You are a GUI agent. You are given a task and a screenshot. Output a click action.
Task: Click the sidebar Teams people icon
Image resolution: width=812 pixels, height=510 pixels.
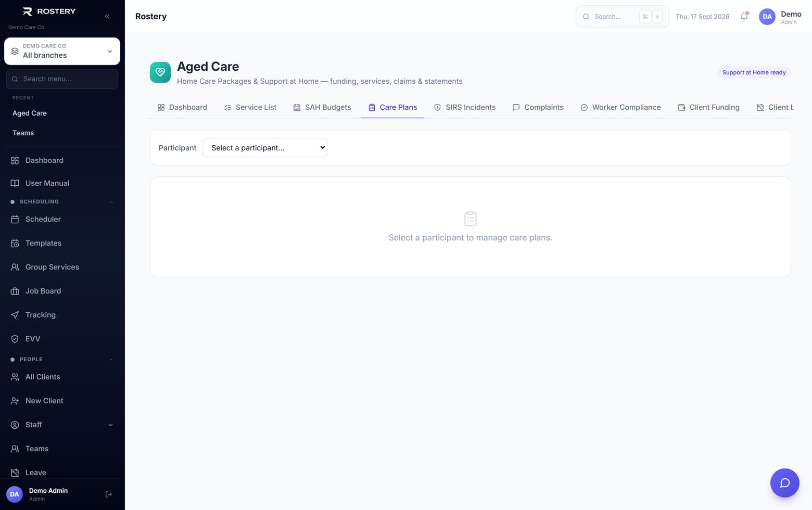tap(15, 449)
